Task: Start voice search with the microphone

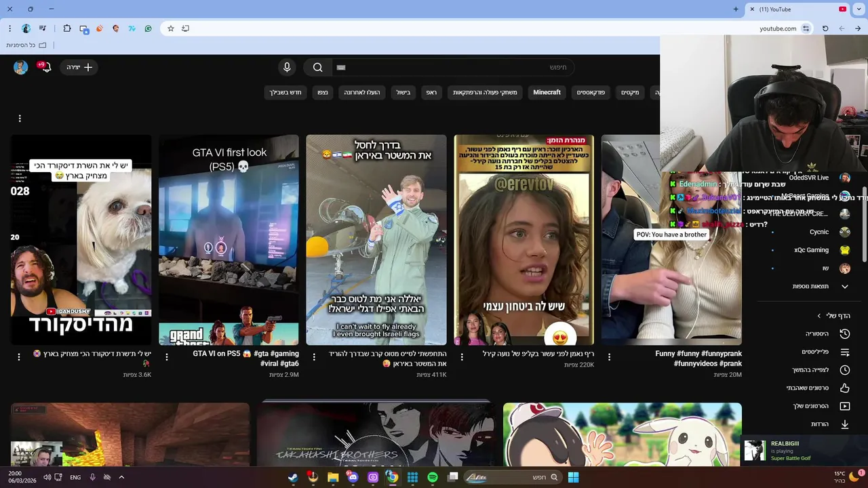Action: (x=287, y=67)
